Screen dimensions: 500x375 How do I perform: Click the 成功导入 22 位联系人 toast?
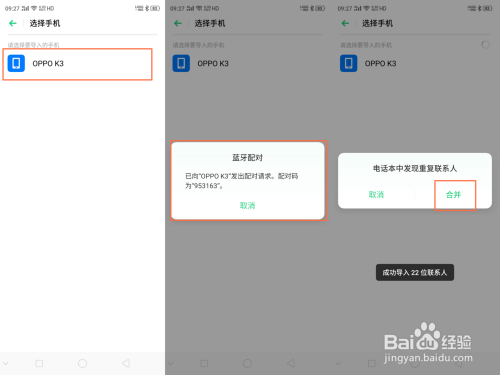tap(415, 272)
